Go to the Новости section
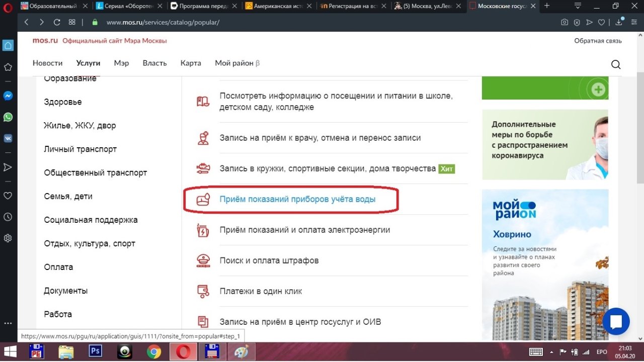The height and width of the screenshot is (362, 644). tap(47, 63)
